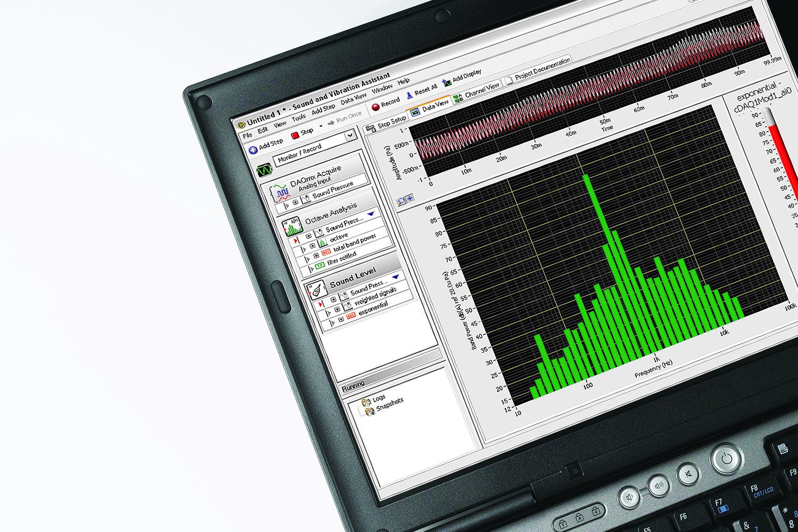
Task: Select the Sound Level step icon
Action: click(317, 289)
